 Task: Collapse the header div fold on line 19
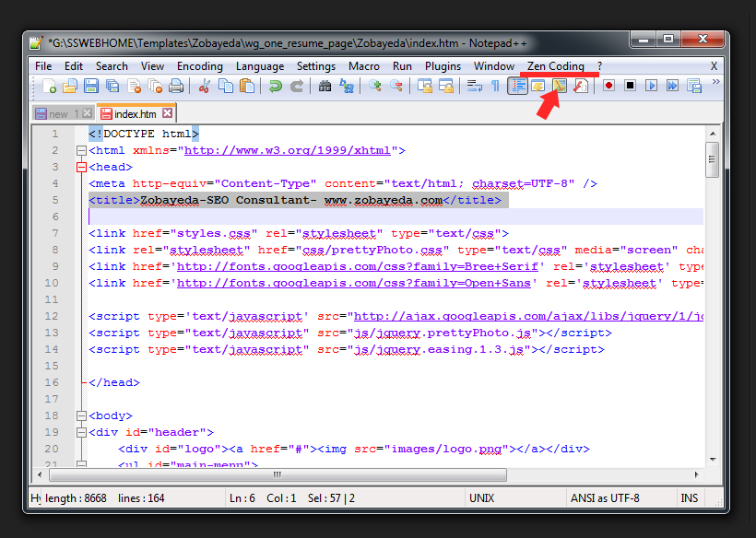click(81, 433)
